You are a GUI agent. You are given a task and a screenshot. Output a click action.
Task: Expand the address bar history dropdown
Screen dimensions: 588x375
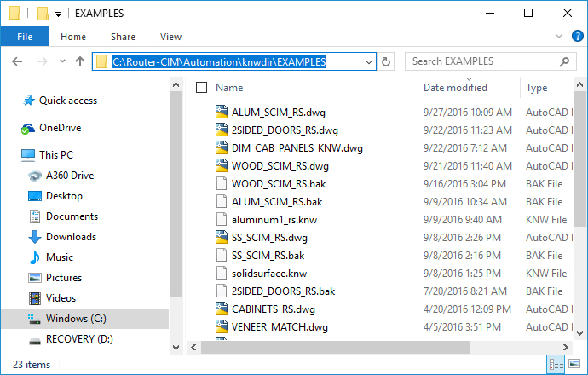pos(368,62)
